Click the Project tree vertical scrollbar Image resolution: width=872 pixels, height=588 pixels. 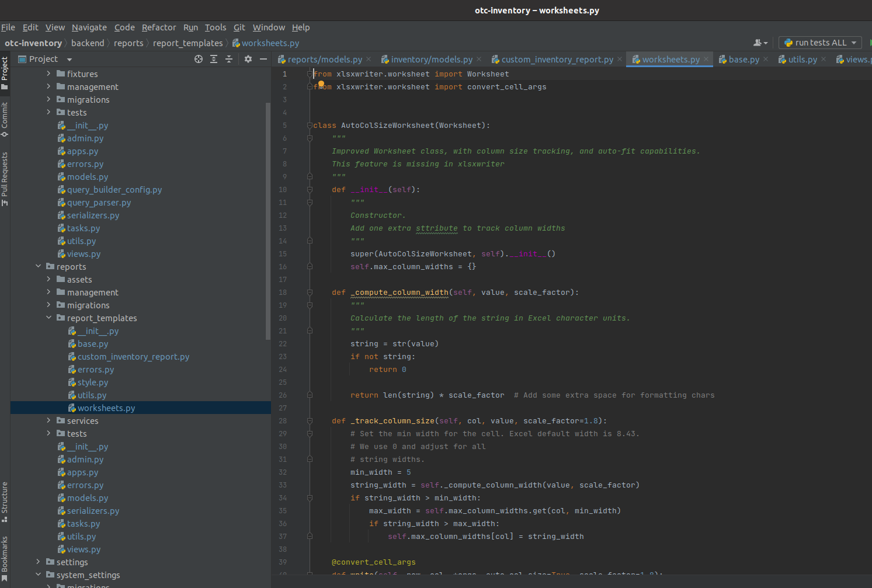[267, 222]
